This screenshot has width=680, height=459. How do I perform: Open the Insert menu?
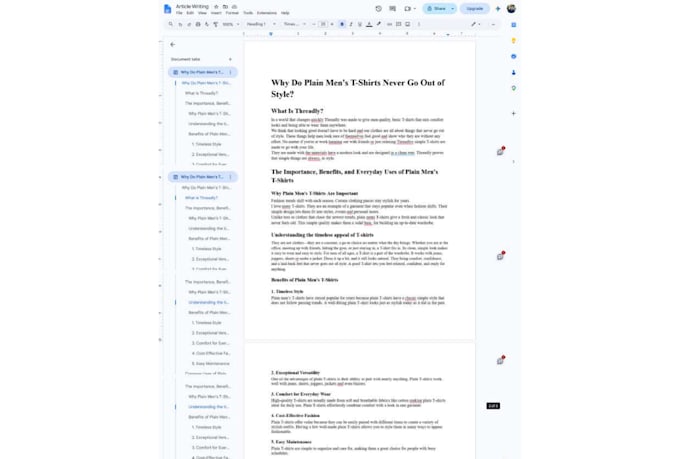pos(216,13)
